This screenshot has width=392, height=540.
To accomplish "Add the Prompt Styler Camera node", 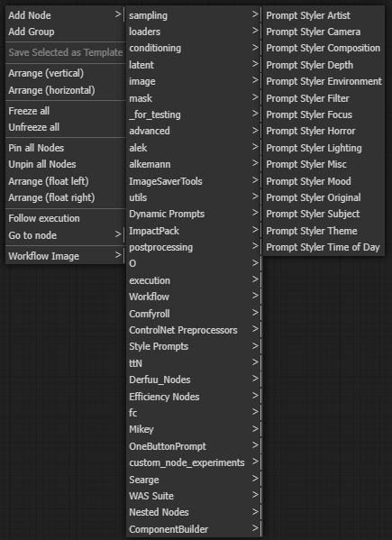I will [324, 32].
